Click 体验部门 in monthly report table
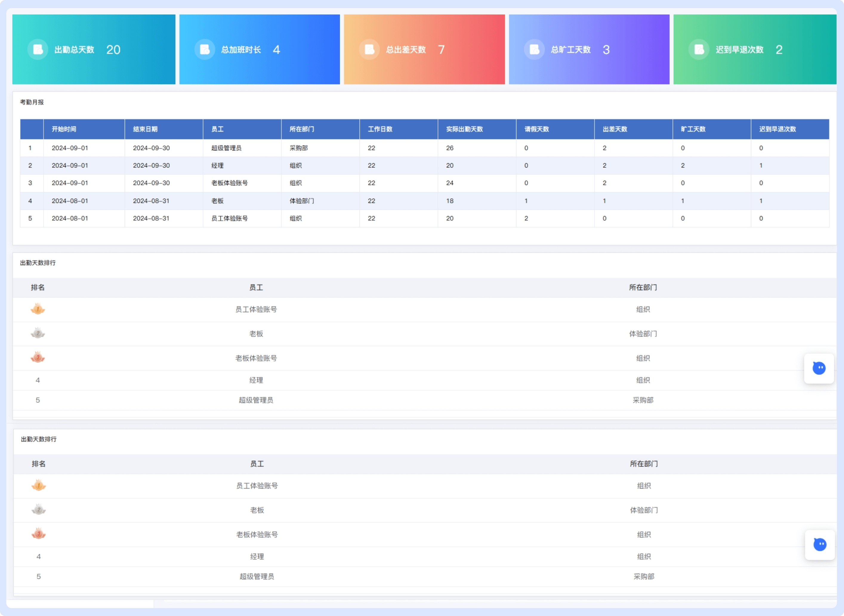Image resolution: width=844 pixels, height=616 pixels. [302, 201]
